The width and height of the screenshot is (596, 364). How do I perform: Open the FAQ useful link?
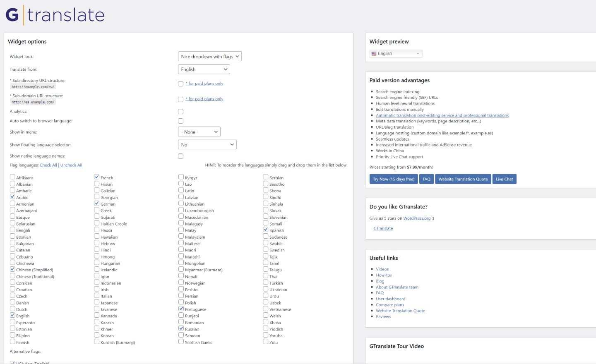point(380,293)
